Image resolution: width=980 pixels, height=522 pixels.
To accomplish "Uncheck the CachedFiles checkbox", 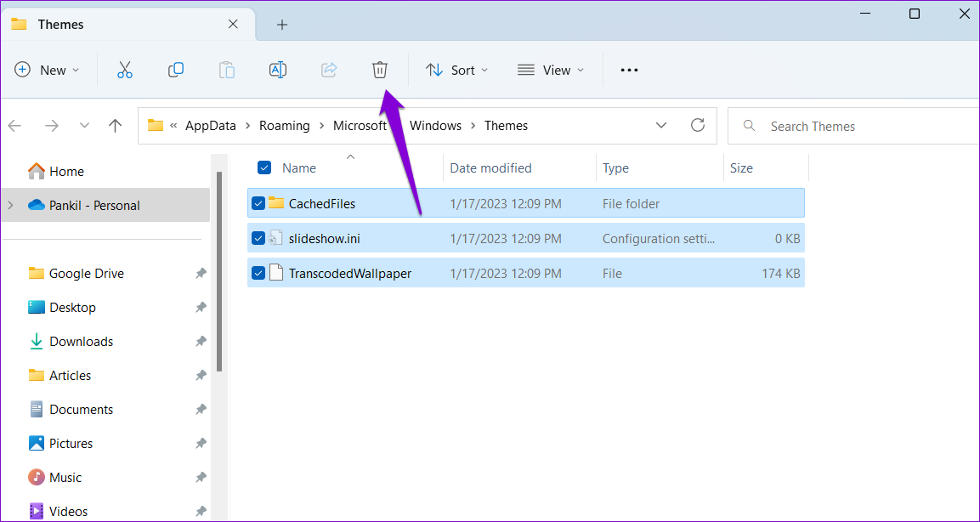I will tap(258, 203).
